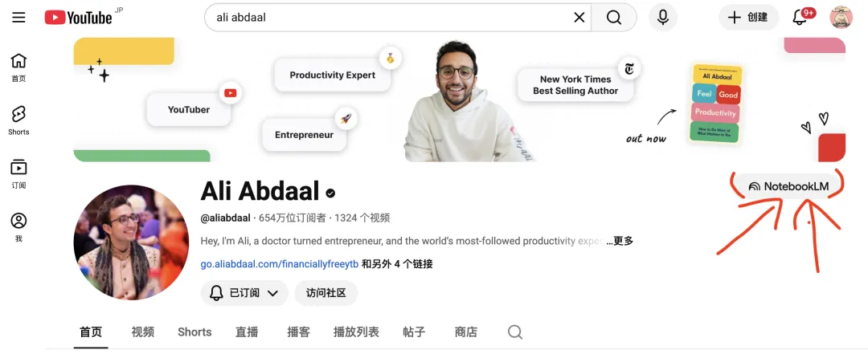Click the YouTube logo
Image resolution: width=868 pixels, height=354 pixels.
[x=79, y=18]
